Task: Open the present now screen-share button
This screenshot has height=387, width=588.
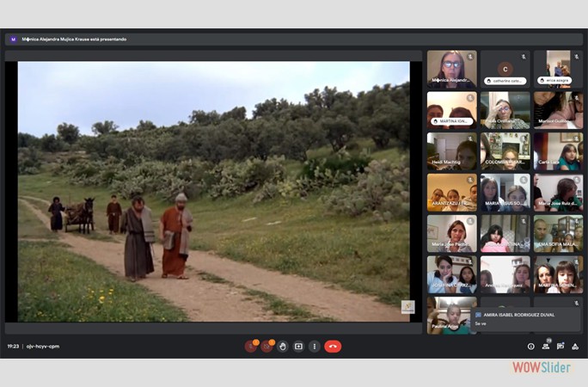Action: coord(298,347)
